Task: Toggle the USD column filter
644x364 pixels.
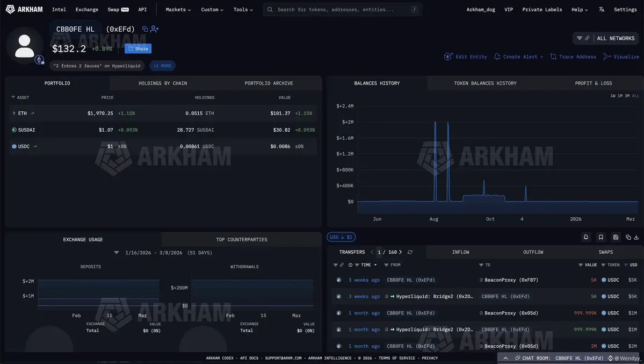Action: point(626,265)
